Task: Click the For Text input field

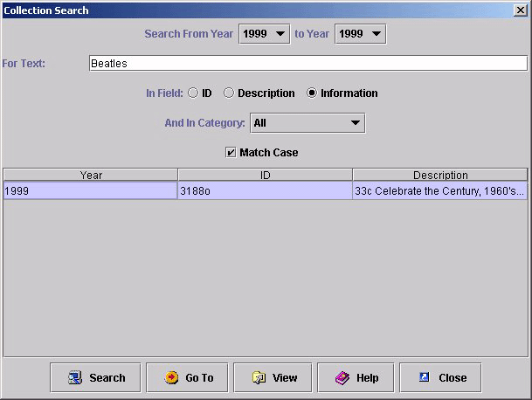Action: pyautogui.click(x=307, y=64)
